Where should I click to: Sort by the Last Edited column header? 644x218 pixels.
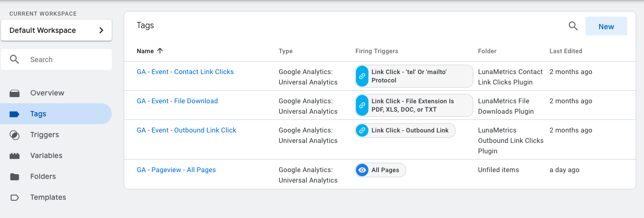(x=566, y=51)
